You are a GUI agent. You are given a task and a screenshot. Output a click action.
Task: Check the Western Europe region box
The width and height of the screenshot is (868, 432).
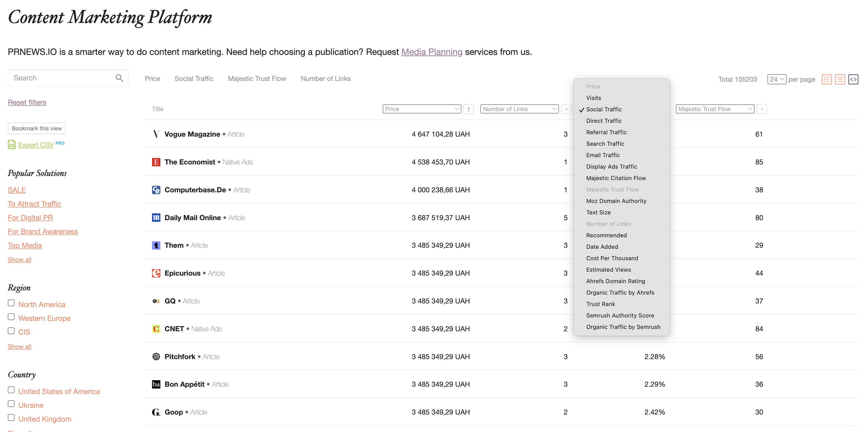11,317
